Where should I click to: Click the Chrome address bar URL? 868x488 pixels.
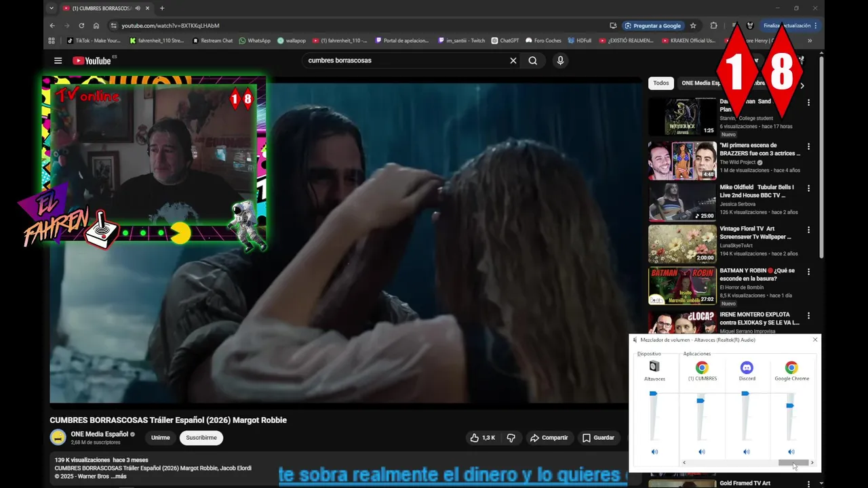pos(170,26)
